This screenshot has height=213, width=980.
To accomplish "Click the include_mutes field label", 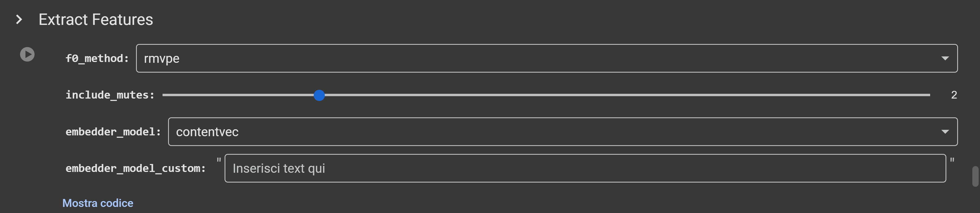I will (x=110, y=95).
